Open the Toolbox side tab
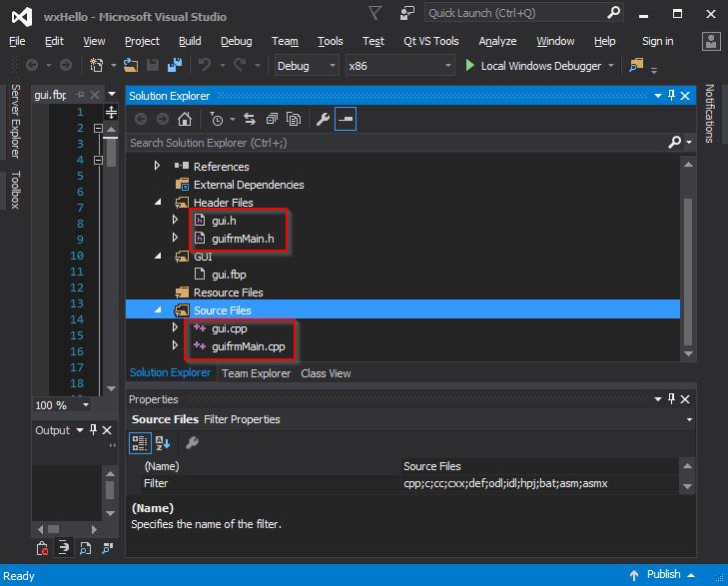 coord(15,190)
